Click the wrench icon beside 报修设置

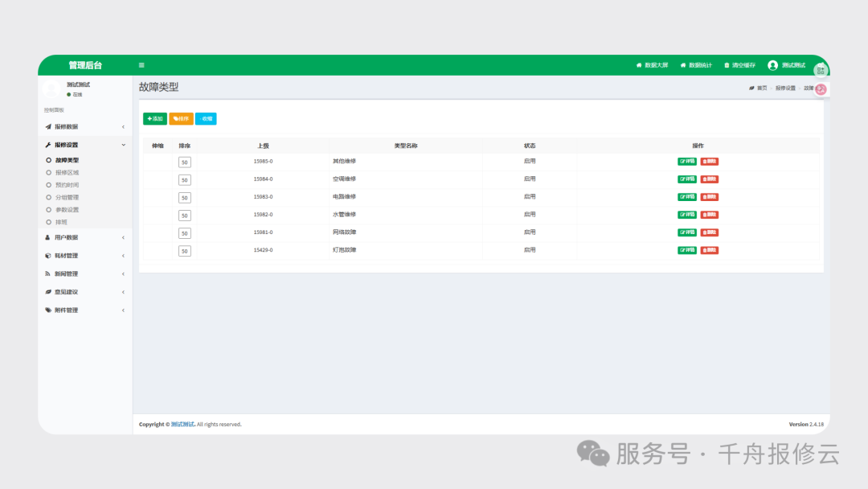pos(48,145)
